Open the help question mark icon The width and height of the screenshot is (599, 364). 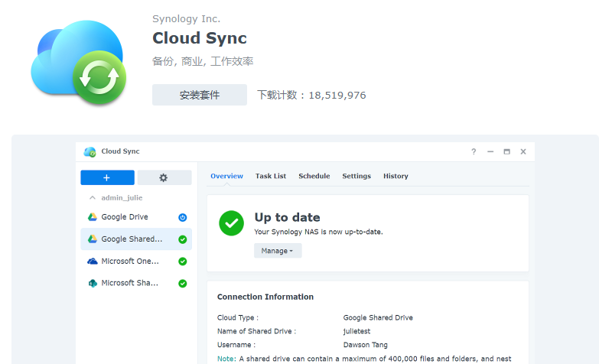(474, 151)
